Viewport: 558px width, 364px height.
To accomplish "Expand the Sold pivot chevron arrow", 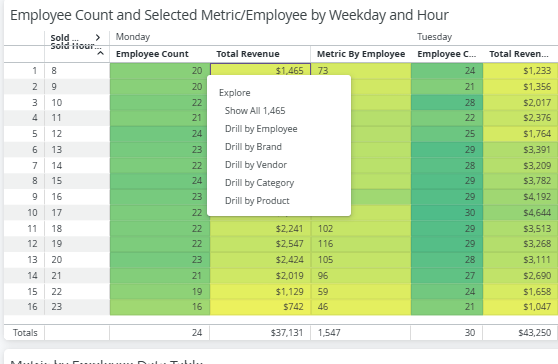I will click(98, 37).
